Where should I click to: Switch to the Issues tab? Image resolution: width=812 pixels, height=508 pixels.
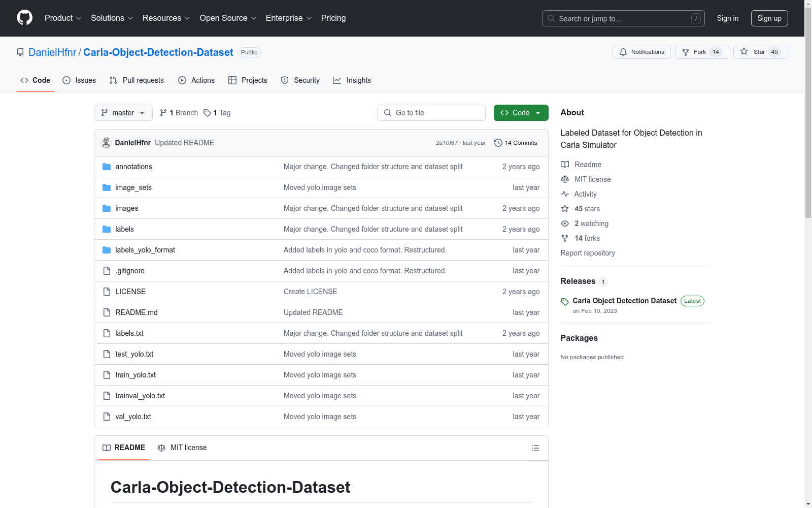[x=79, y=80]
